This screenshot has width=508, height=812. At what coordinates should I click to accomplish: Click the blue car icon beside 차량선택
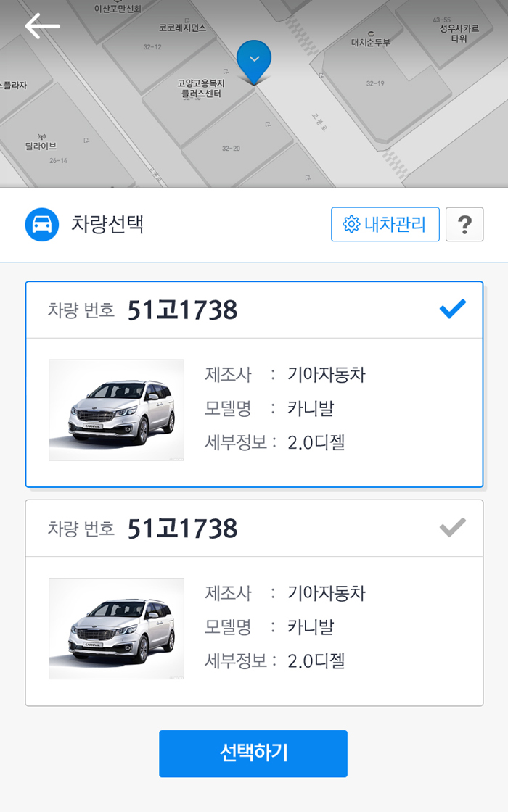(x=41, y=225)
